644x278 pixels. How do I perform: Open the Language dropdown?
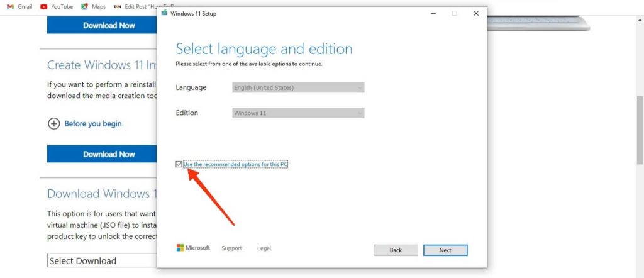tap(298, 87)
